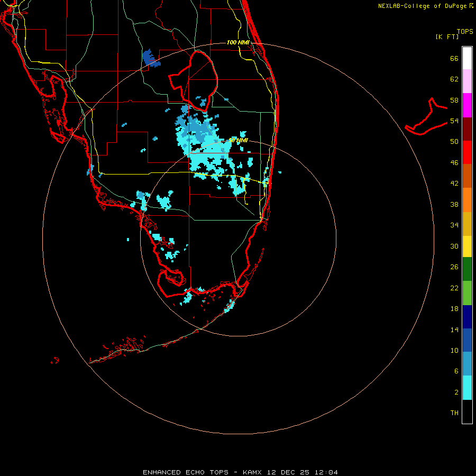
Task: Click the 26 legend value
Action: (454, 267)
